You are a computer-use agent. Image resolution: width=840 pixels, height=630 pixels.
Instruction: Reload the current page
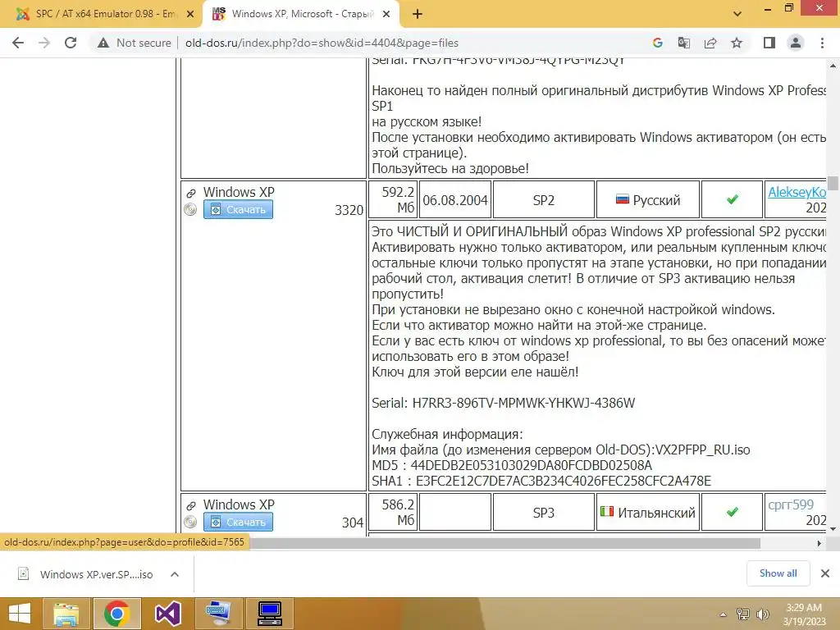coord(71,43)
